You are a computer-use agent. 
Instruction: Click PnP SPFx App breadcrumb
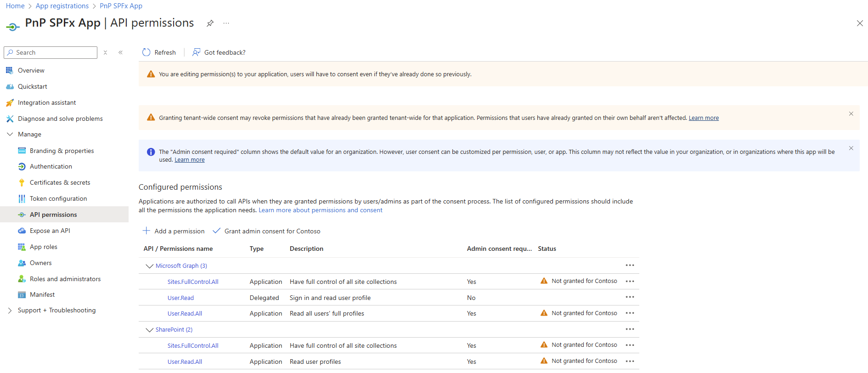121,6
